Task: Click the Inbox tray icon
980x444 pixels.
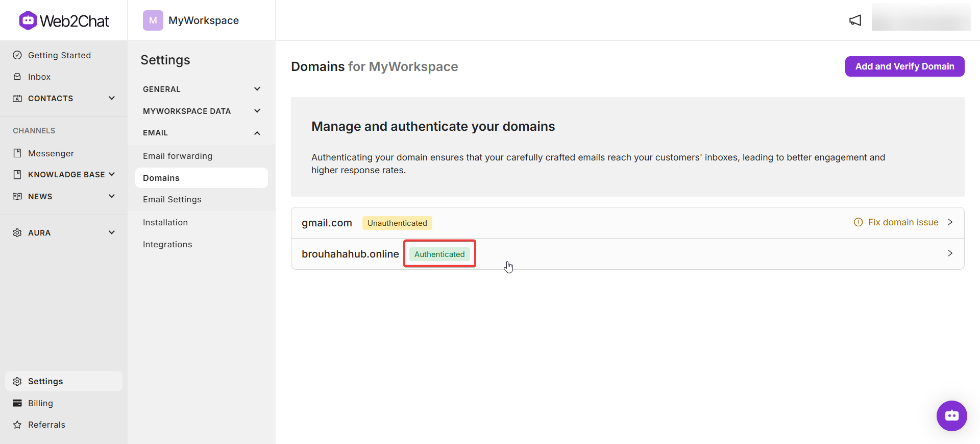Action: tap(17, 77)
